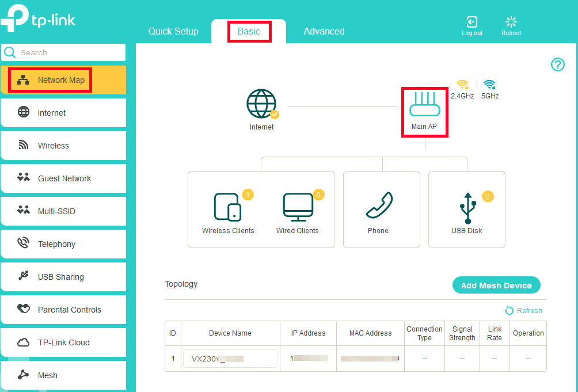Click the Operation column header

pyautogui.click(x=528, y=333)
